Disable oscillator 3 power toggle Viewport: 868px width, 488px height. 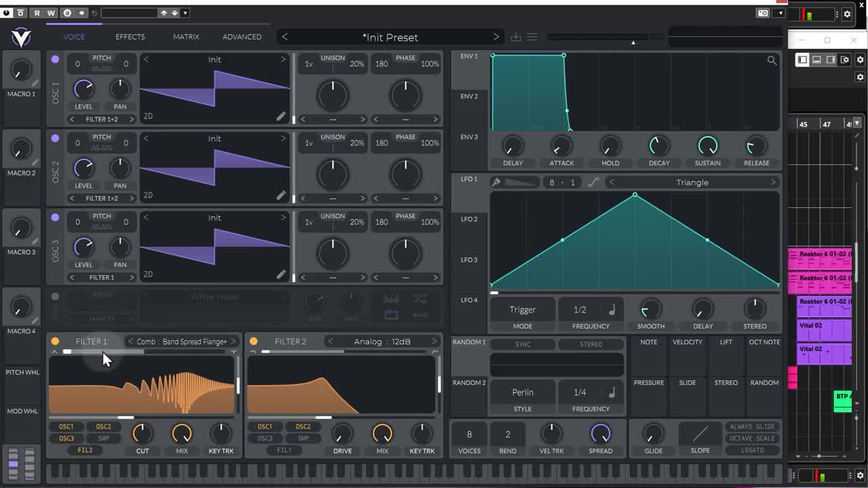(55, 218)
